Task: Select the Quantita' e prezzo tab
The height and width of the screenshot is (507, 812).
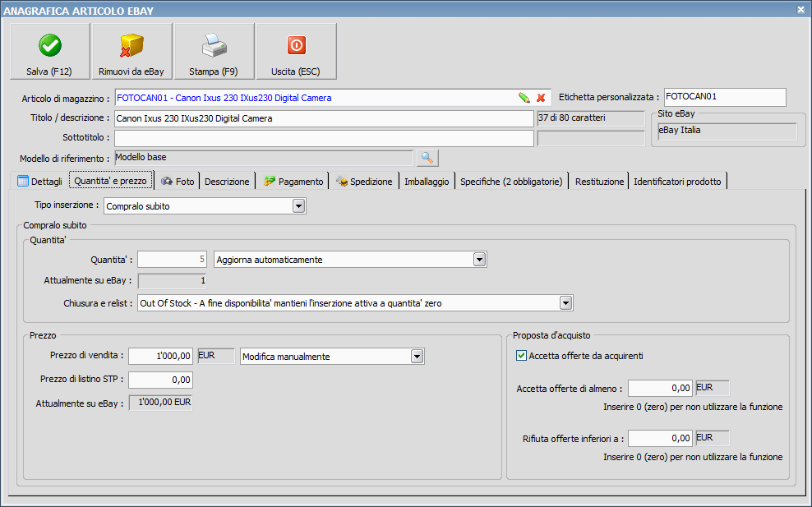Action: pyautogui.click(x=111, y=181)
